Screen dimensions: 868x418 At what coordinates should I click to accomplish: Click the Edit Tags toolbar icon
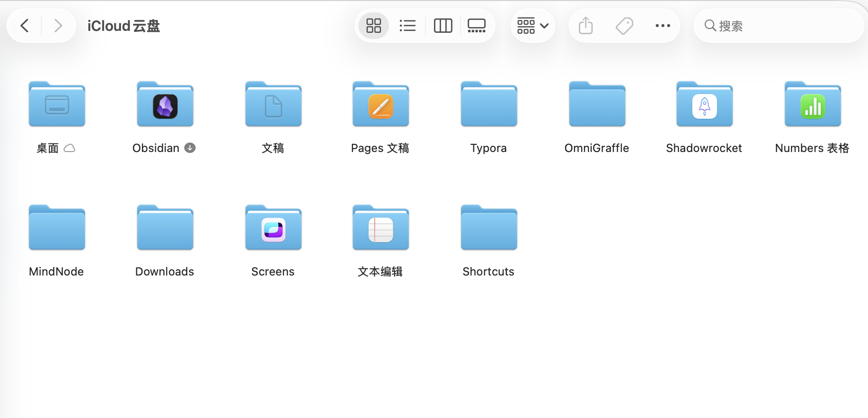point(624,26)
